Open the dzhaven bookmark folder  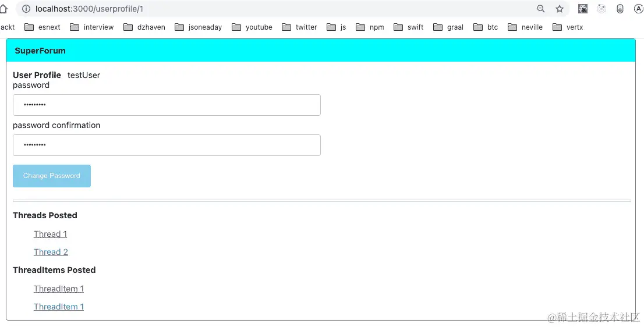coord(144,27)
